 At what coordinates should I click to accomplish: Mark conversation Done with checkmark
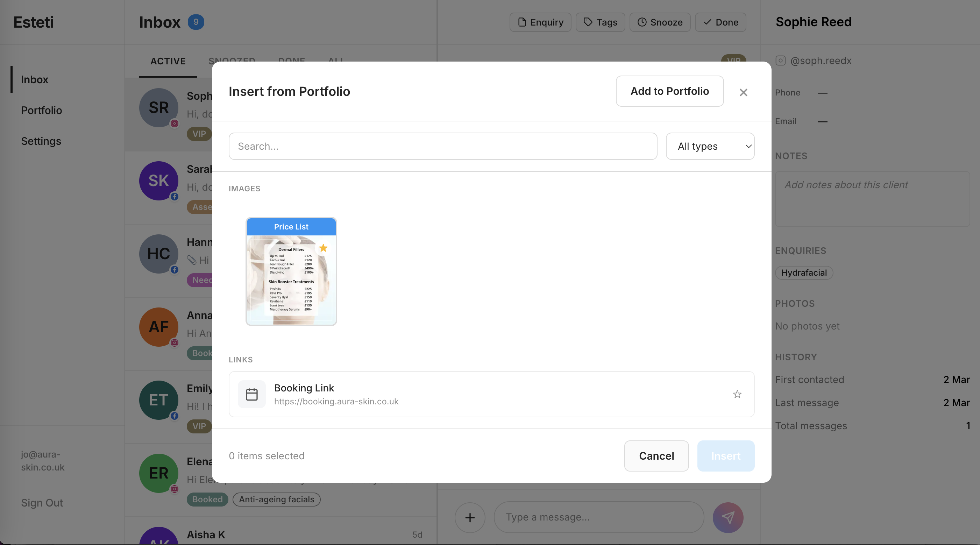click(x=720, y=22)
